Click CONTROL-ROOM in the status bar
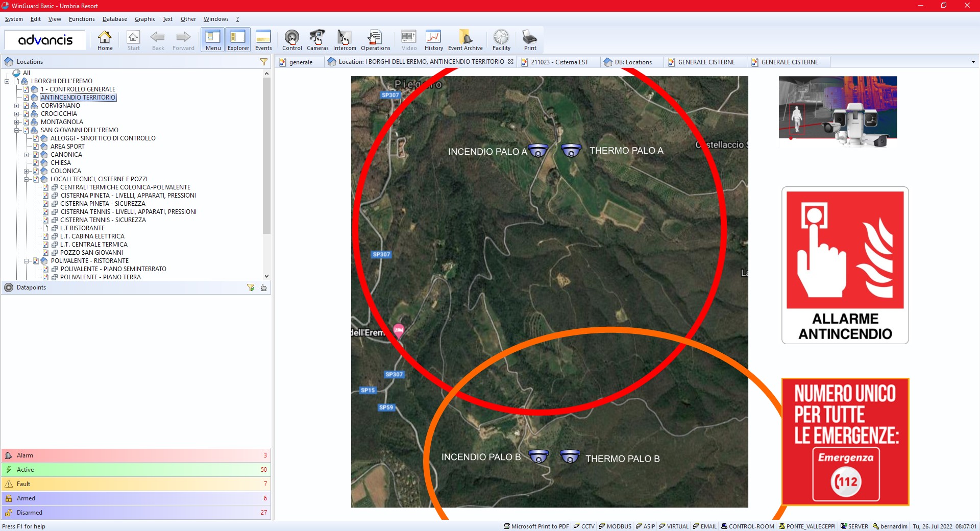980x531 pixels. (x=747, y=526)
